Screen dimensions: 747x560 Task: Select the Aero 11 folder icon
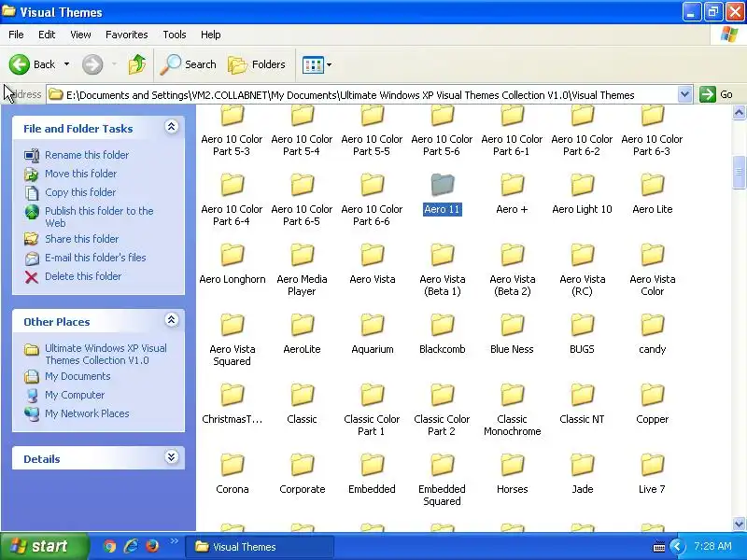point(443,185)
